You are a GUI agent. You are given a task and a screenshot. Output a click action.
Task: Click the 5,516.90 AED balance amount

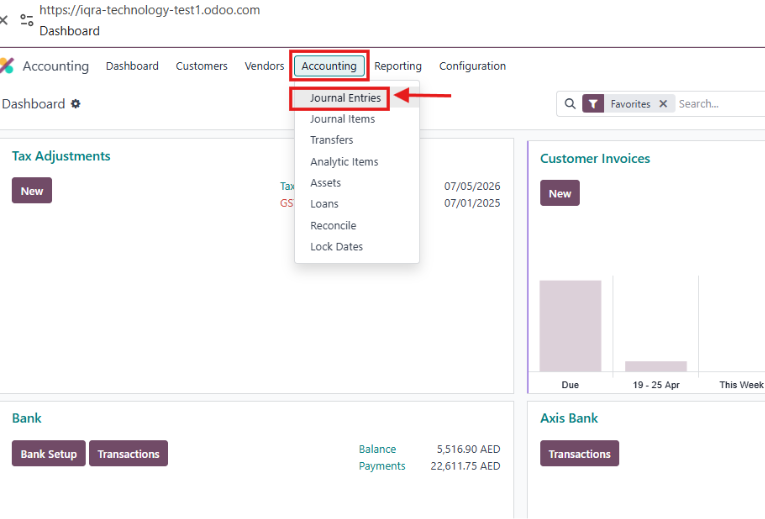468,449
